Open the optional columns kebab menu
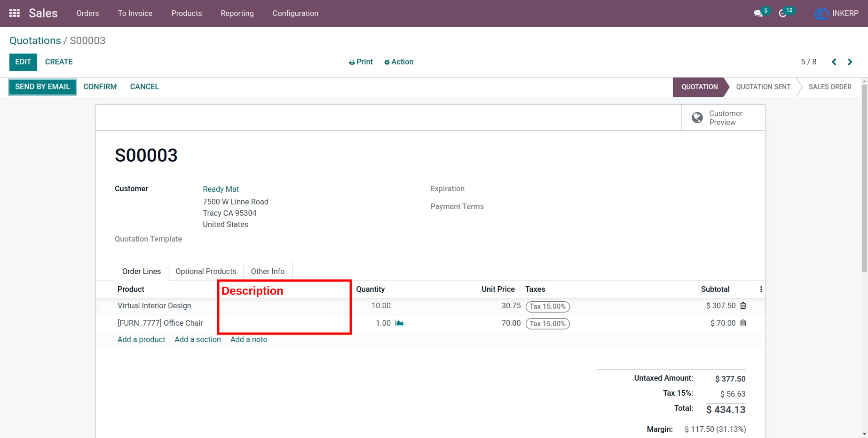This screenshot has height=438, width=868. click(x=761, y=289)
